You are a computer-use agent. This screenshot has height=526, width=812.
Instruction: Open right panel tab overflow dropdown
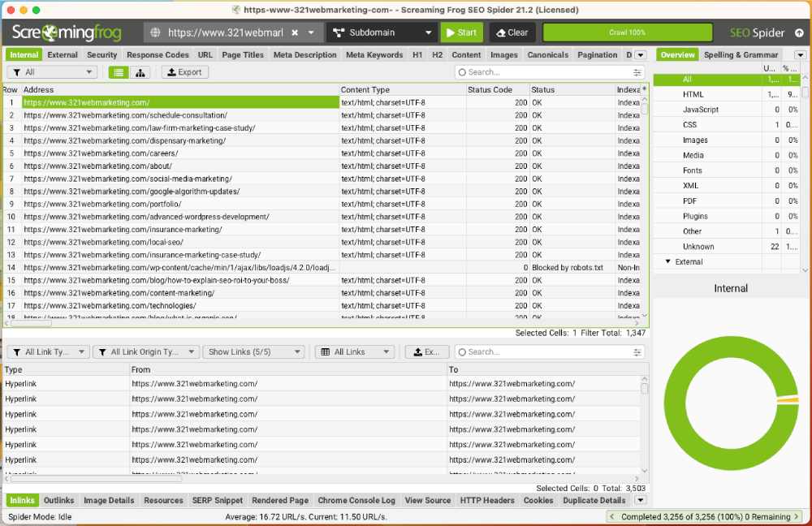(801, 55)
